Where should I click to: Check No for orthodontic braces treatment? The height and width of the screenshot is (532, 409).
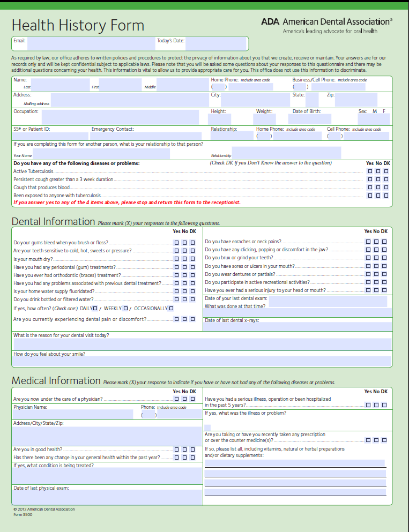[x=184, y=275]
